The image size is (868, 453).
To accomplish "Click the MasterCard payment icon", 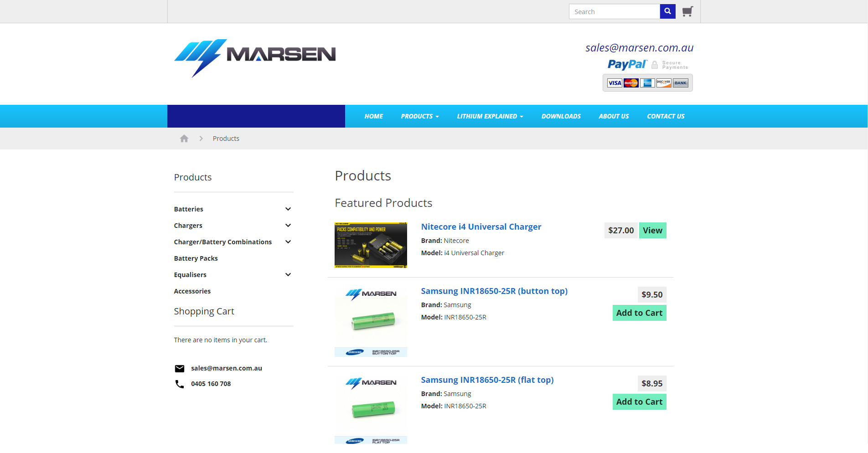I will 630,82.
